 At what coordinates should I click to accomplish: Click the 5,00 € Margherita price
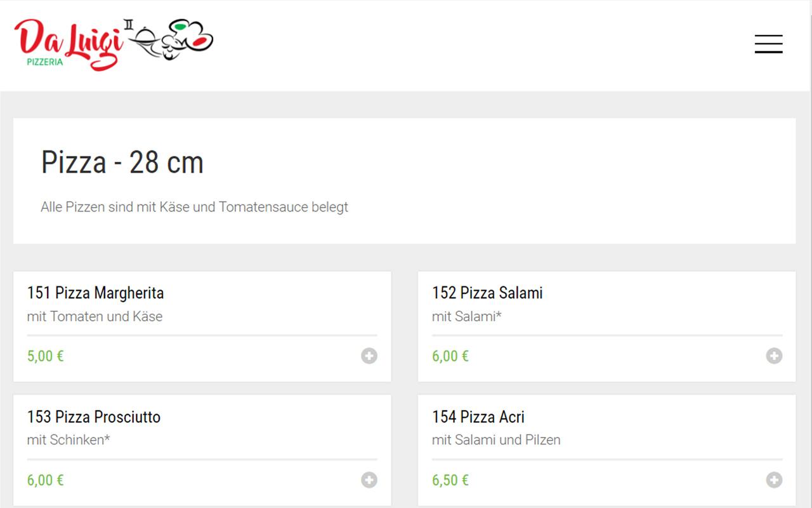46,356
